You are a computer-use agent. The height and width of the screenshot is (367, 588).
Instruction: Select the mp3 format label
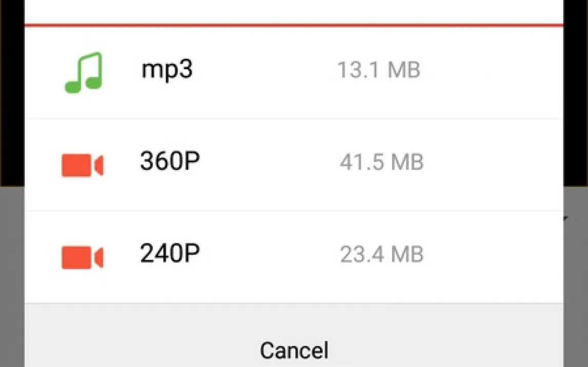[167, 70]
